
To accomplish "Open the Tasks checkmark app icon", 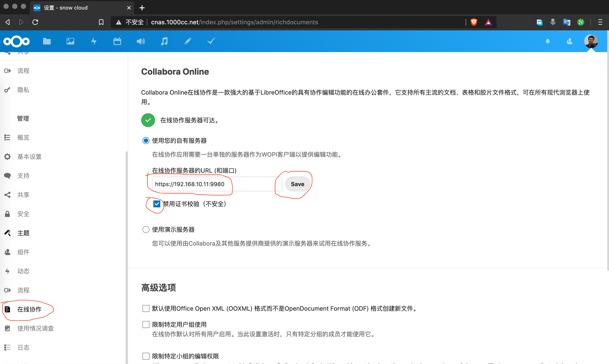I will 211,41.
